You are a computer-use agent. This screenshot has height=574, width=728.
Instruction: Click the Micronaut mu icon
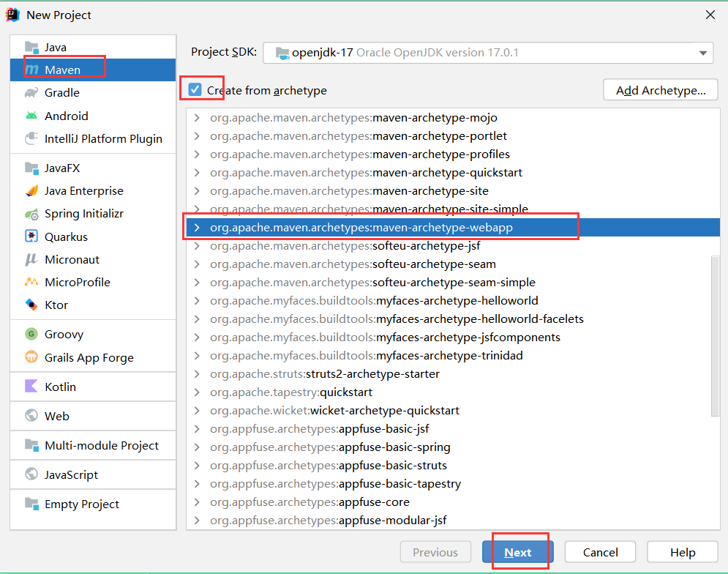[x=31, y=259]
